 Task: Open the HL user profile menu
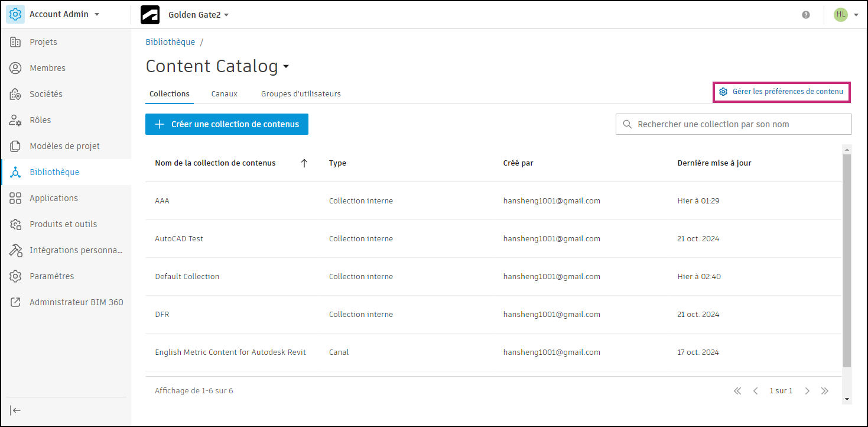coord(846,15)
